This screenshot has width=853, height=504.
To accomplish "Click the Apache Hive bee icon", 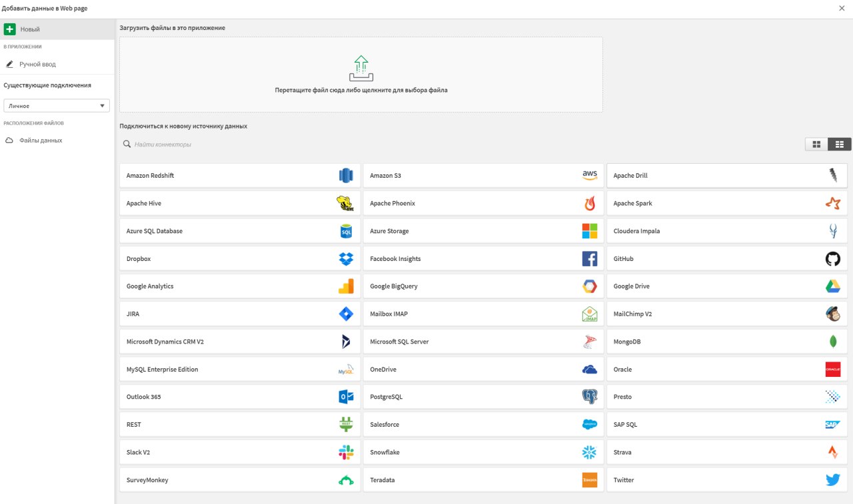I will click(x=345, y=204).
